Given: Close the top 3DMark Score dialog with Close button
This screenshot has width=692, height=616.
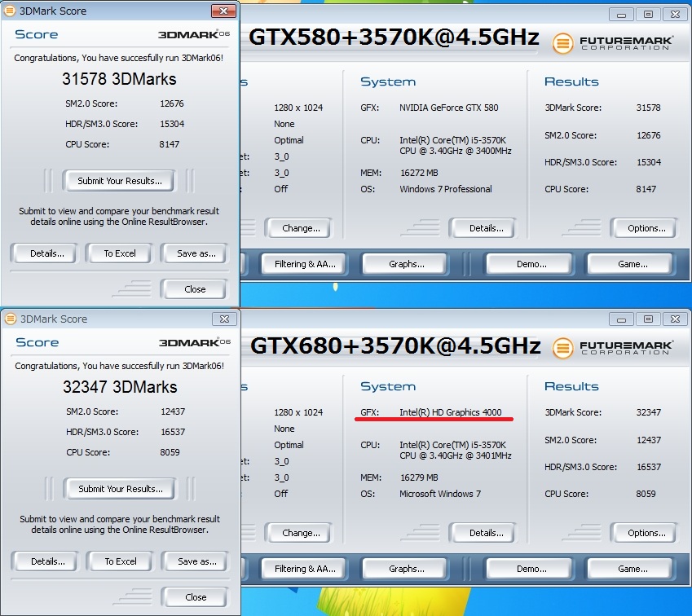Looking at the screenshot, I should tap(195, 289).
